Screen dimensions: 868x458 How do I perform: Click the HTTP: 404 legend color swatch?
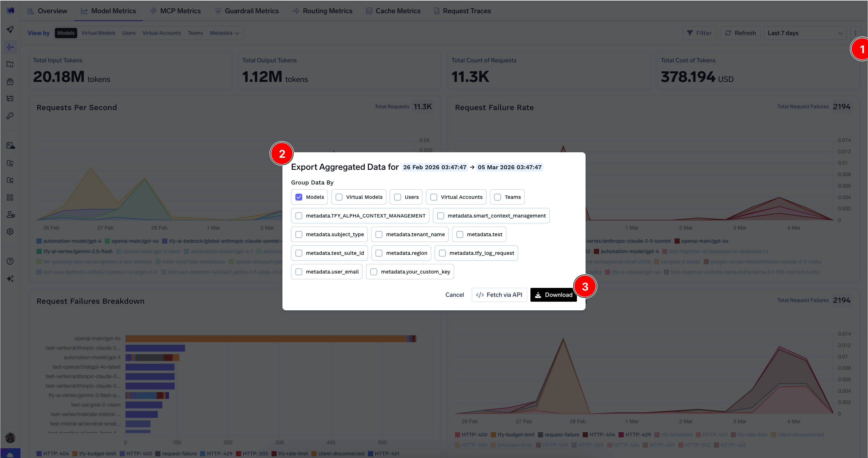click(39, 454)
